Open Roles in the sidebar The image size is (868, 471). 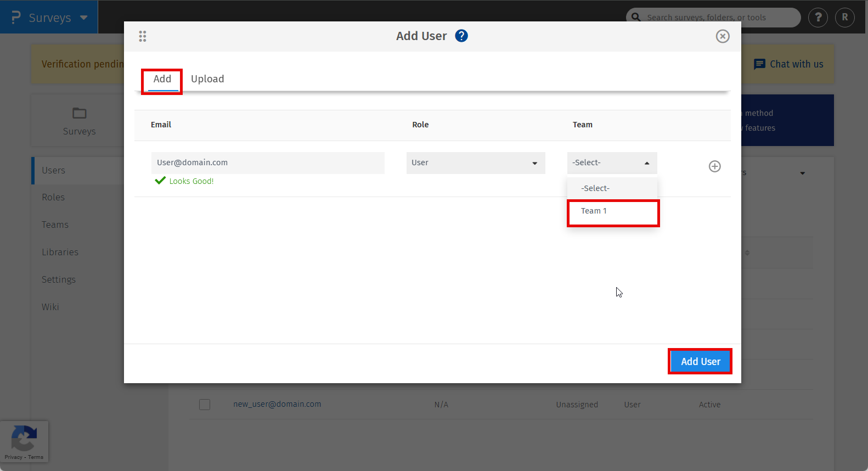[53, 198]
